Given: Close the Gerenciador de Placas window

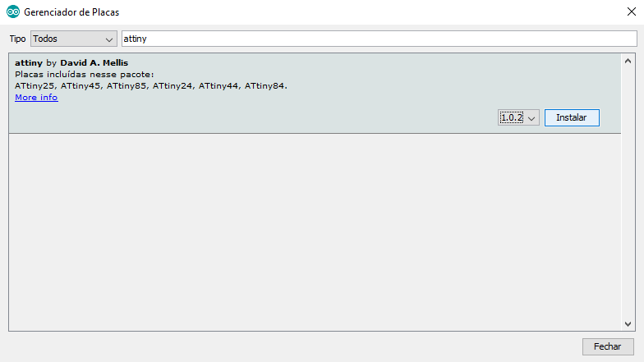Looking at the screenshot, I should coord(630,12).
